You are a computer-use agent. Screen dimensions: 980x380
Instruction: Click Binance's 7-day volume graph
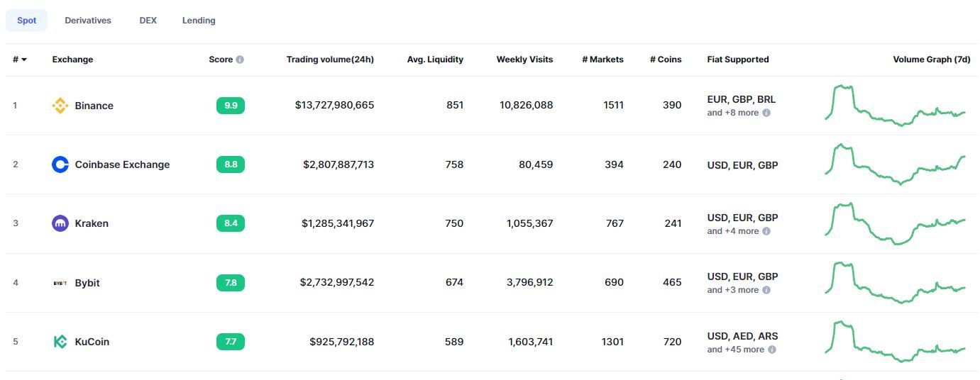895,106
